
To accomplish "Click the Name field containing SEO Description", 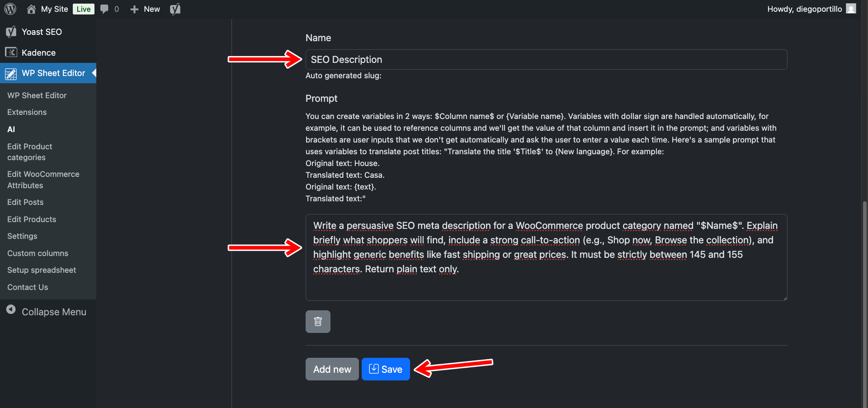I will point(546,60).
